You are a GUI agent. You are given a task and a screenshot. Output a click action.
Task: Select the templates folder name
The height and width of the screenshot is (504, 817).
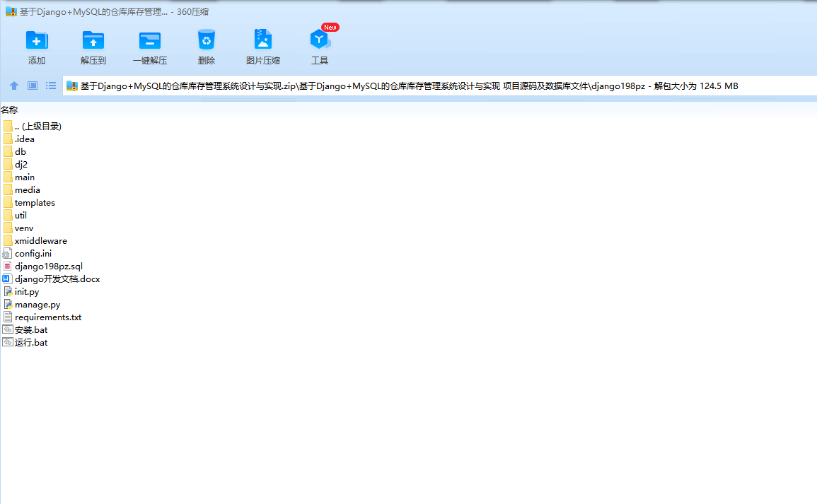(x=35, y=203)
